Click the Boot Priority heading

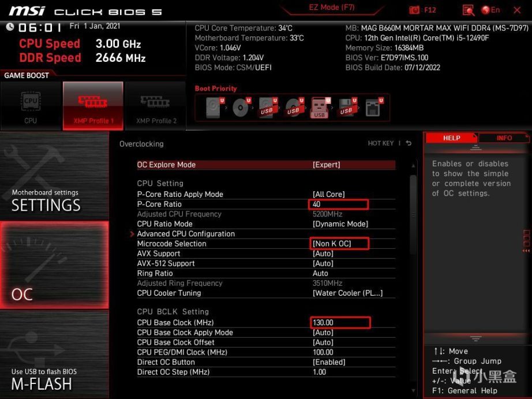click(x=216, y=88)
